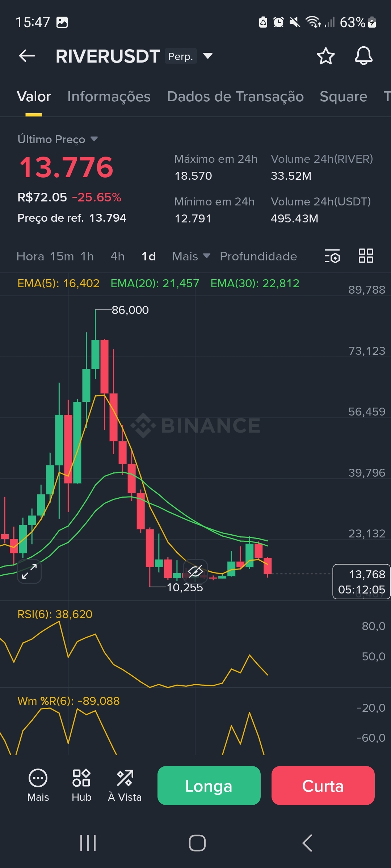Open the Dados de Transação tab
Viewport: 391px width, 868px height.
coord(235,97)
